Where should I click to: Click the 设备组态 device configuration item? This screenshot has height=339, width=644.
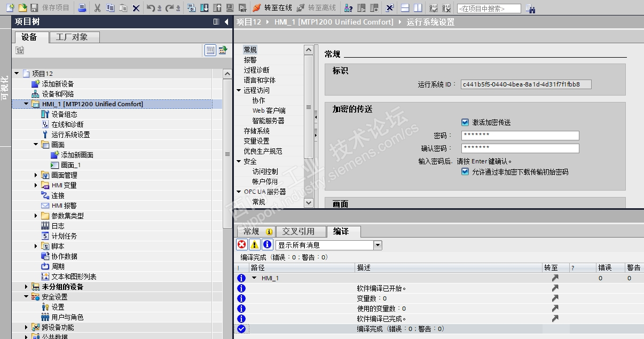[x=64, y=114]
